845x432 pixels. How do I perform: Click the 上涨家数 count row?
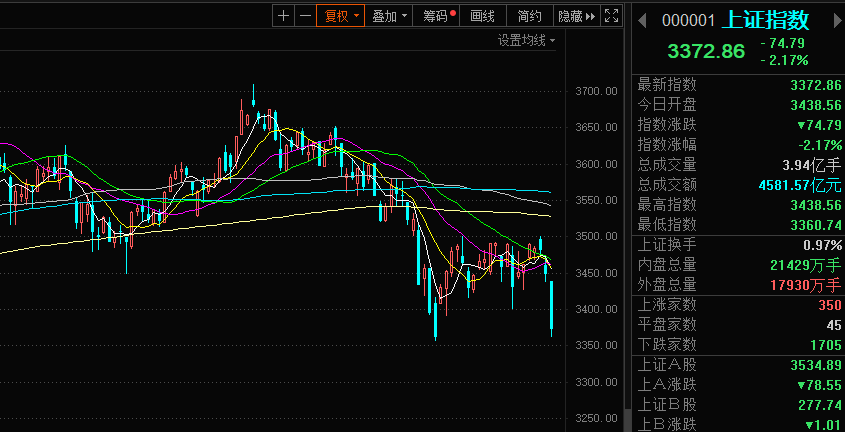tap(738, 304)
